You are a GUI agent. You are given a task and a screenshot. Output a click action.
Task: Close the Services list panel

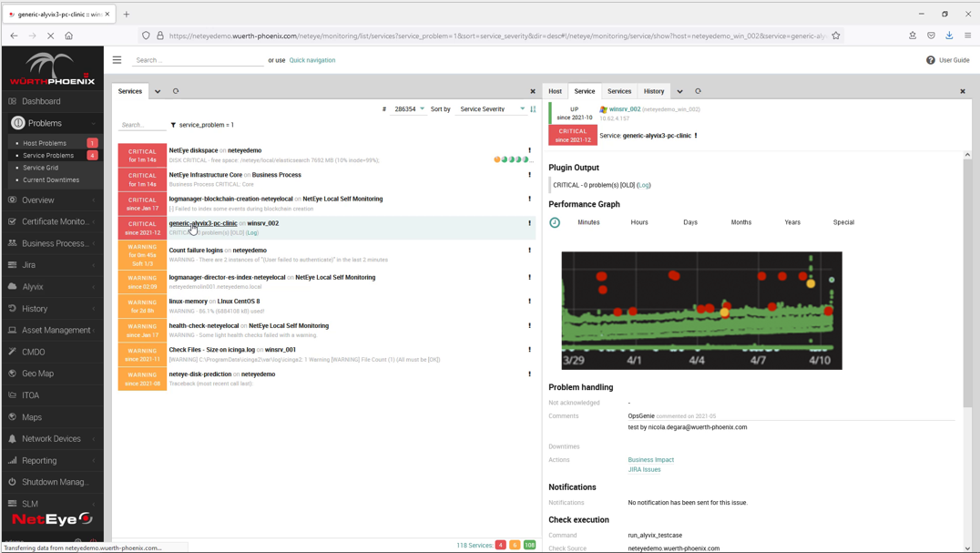(533, 91)
